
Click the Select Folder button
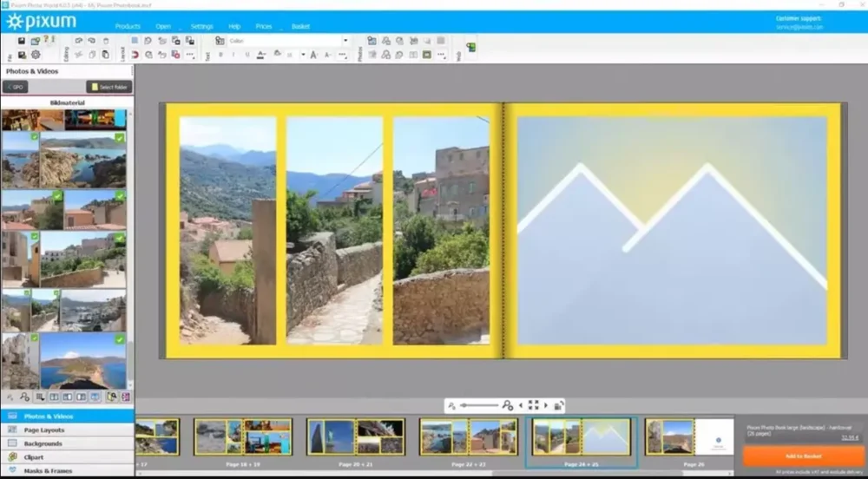point(109,87)
